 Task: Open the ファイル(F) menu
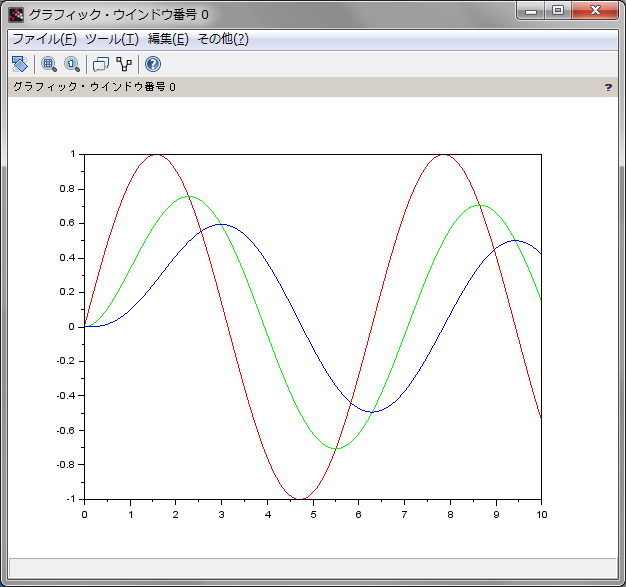(44, 39)
